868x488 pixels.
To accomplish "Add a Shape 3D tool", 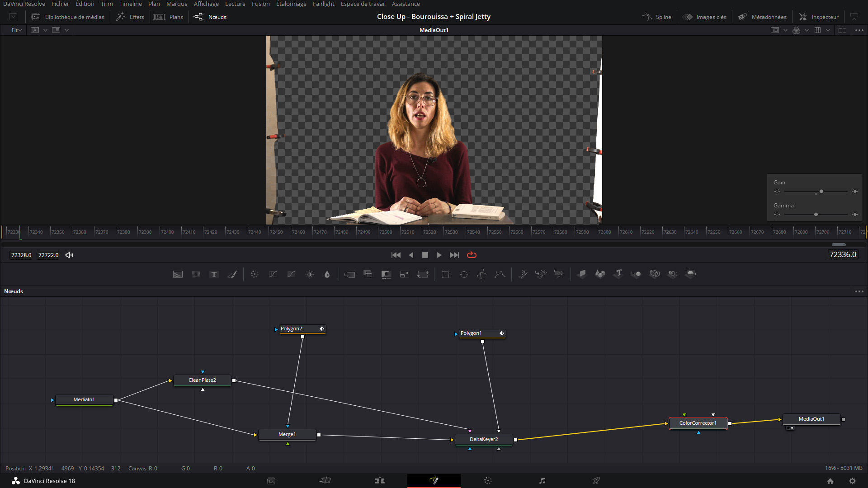I will (x=600, y=274).
